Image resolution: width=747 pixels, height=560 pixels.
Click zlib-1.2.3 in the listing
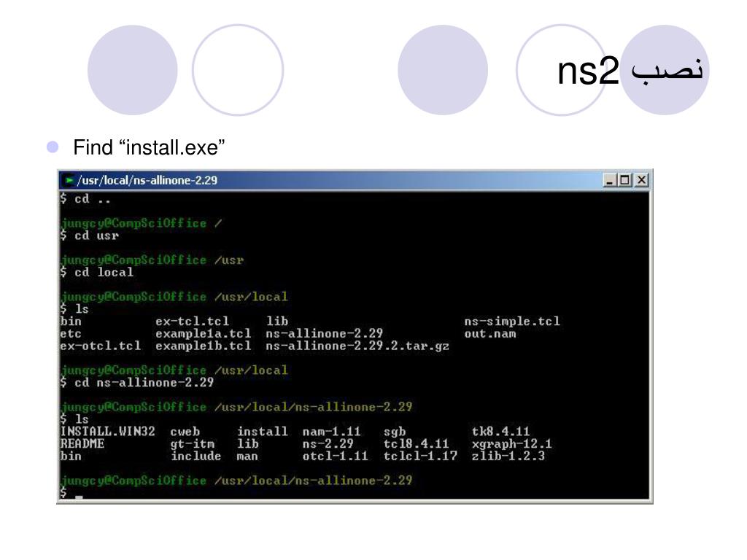[508, 456]
